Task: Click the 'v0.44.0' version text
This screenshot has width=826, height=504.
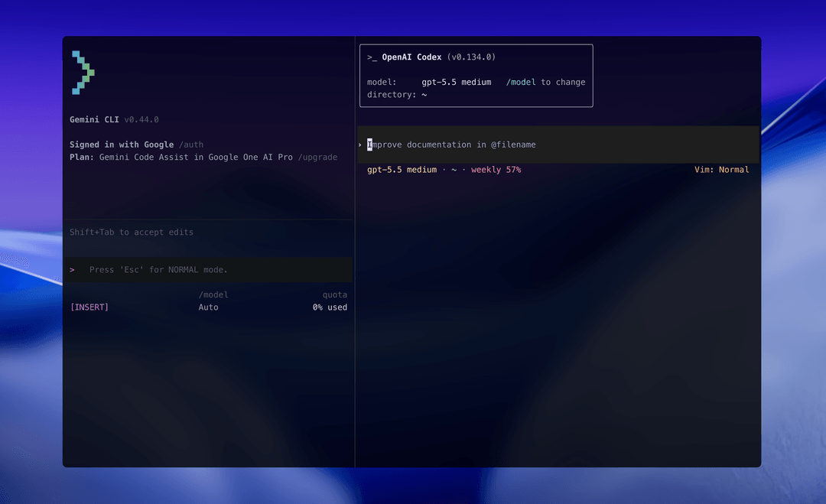Action: [x=141, y=119]
